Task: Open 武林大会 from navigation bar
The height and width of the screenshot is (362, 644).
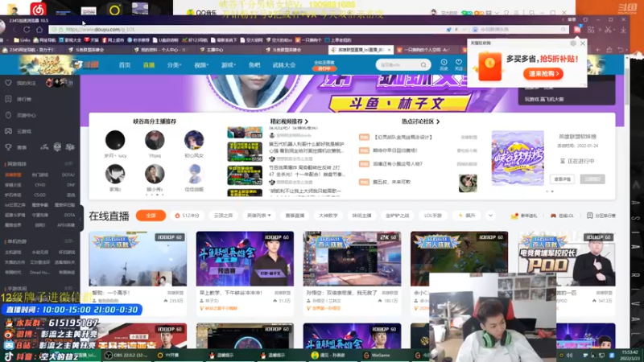Action: (x=284, y=65)
